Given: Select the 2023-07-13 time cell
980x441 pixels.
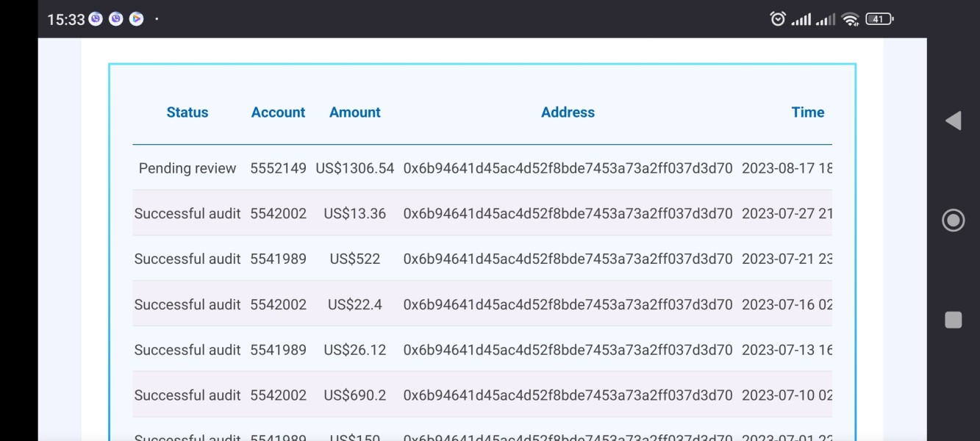Looking at the screenshot, I should coord(787,350).
